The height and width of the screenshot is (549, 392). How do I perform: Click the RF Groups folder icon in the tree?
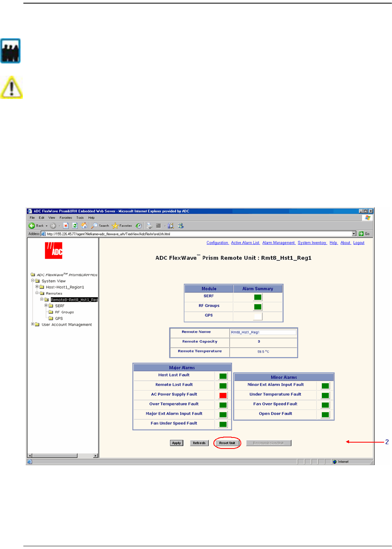pyautogui.click(x=50, y=312)
